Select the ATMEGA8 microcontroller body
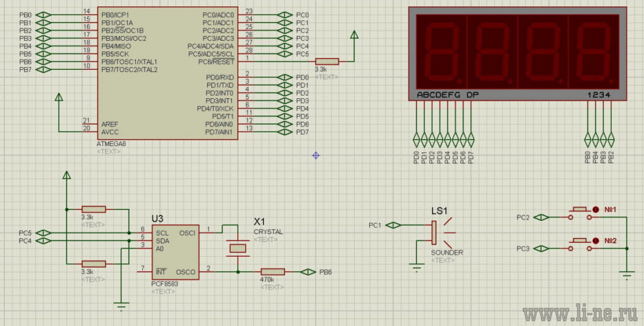The height and width of the screenshot is (326, 644). [x=167, y=73]
